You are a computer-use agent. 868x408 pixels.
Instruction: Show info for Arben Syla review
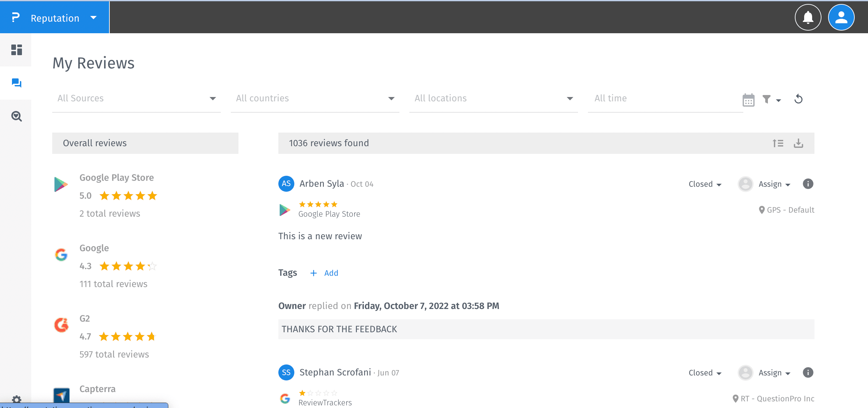pos(808,184)
